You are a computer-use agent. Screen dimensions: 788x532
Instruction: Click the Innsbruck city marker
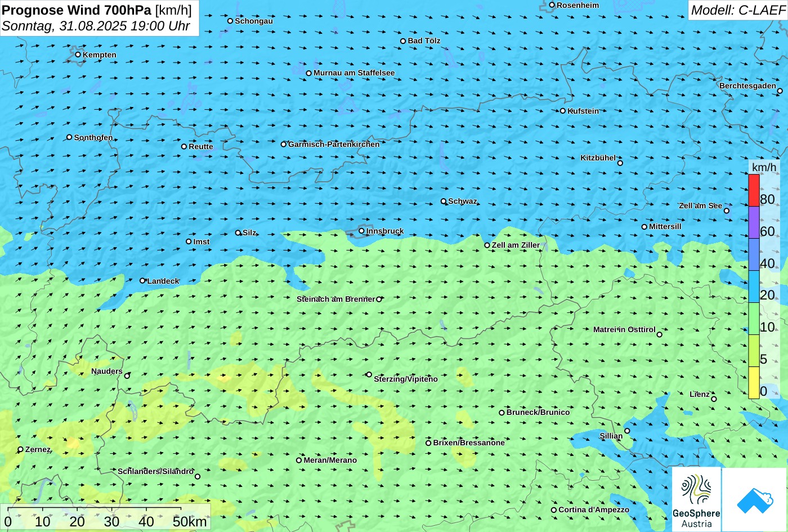coord(361,230)
